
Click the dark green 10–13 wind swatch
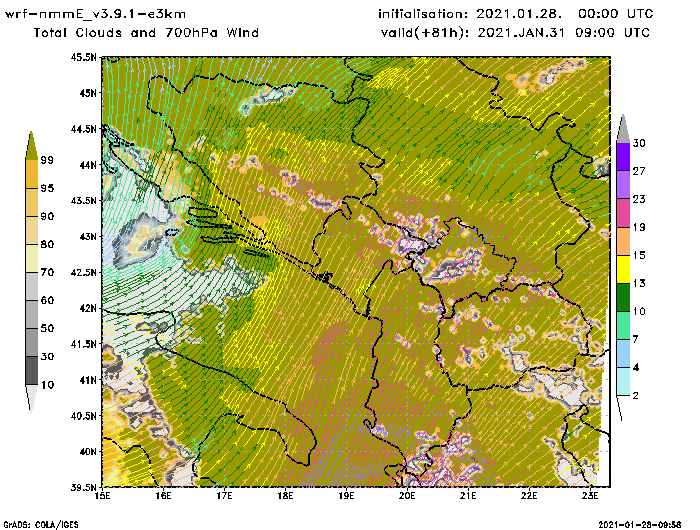coord(623,297)
